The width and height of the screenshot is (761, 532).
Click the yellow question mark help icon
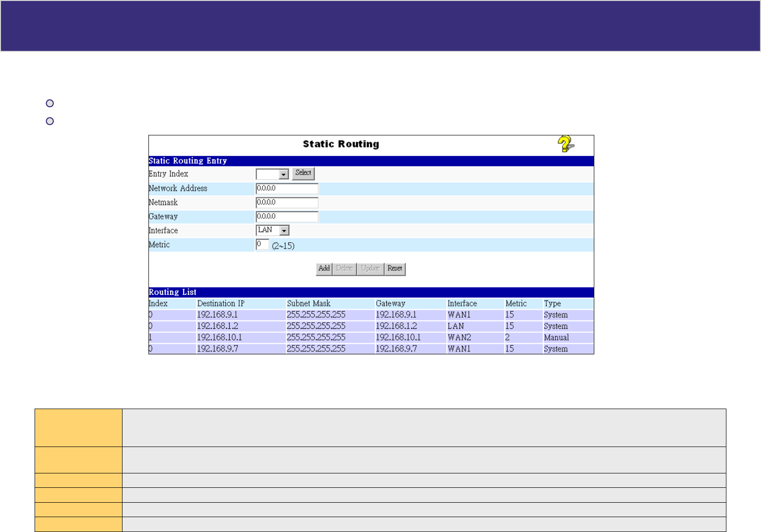pyautogui.click(x=565, y=144)
